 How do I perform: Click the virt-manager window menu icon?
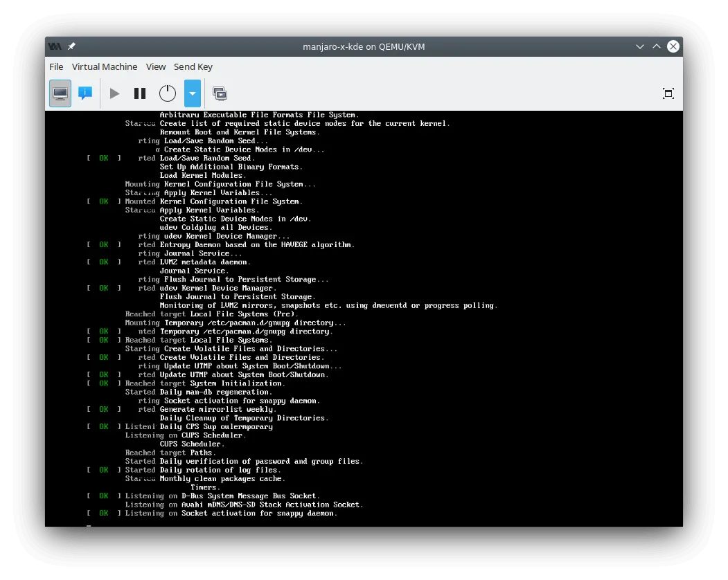tap(55, 46)
